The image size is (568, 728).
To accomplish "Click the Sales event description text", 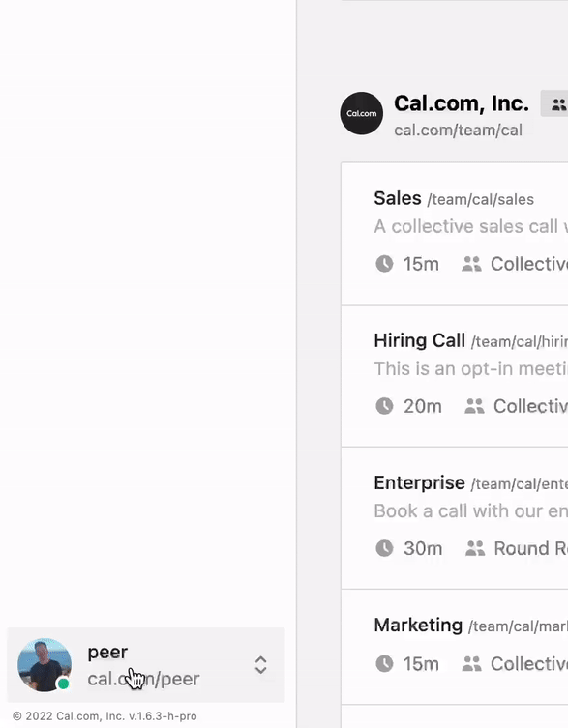I will 470,226.
